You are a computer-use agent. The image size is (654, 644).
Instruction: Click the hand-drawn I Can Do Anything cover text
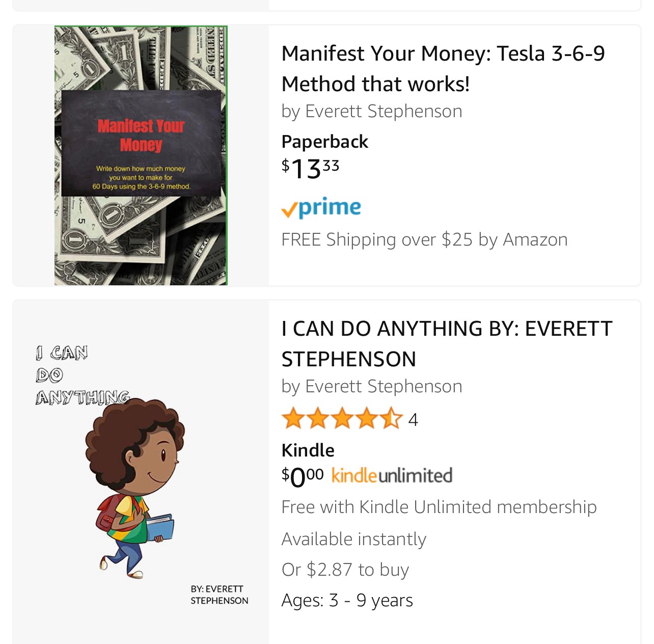tap(81, 375)
